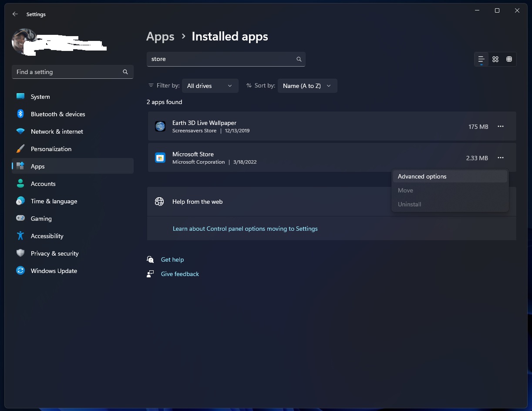The image size is (532, 411).
Task: Select Microsoft Store app name
Action: tap(193, 154)
